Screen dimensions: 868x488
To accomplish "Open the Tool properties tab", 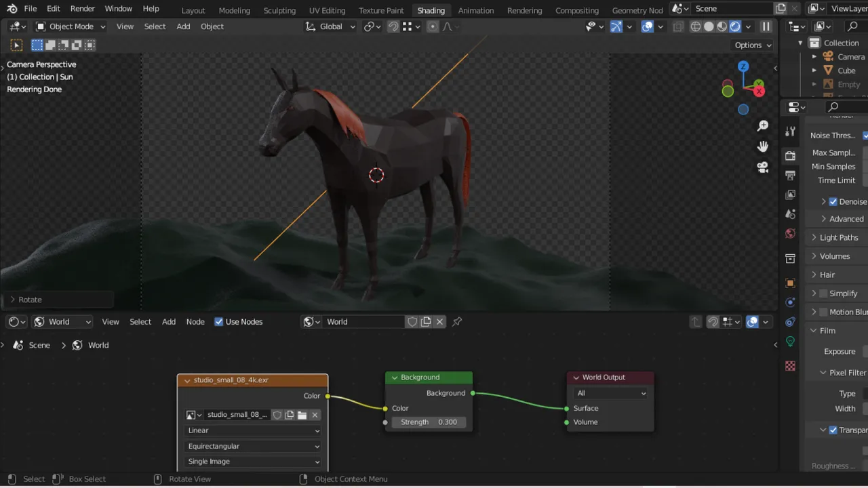I will pyautogui.click(x=790, y=131).
